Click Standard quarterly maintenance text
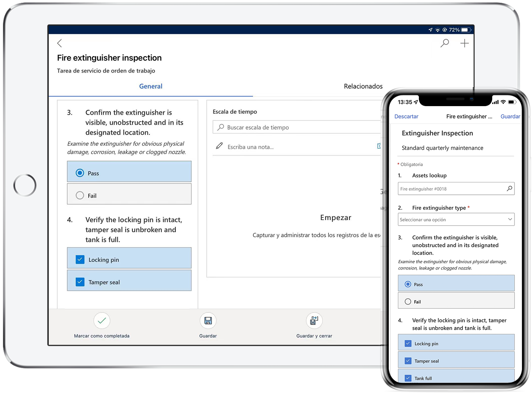This screenshot has height=394, width=532. [442, 148]
